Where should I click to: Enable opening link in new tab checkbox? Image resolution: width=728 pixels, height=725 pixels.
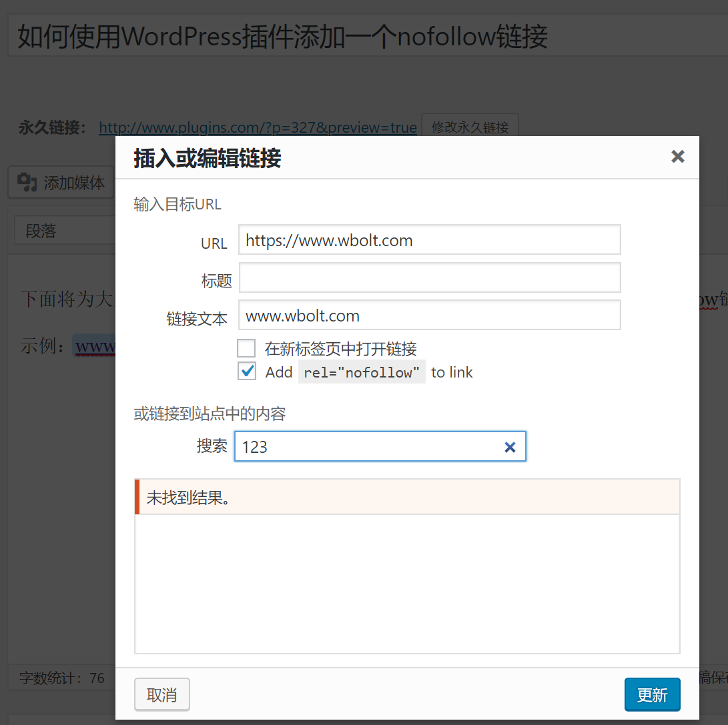click(x=247, y=348)
